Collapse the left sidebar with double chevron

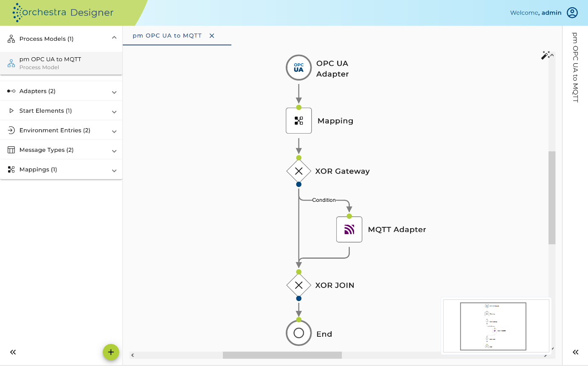point(13,352)
